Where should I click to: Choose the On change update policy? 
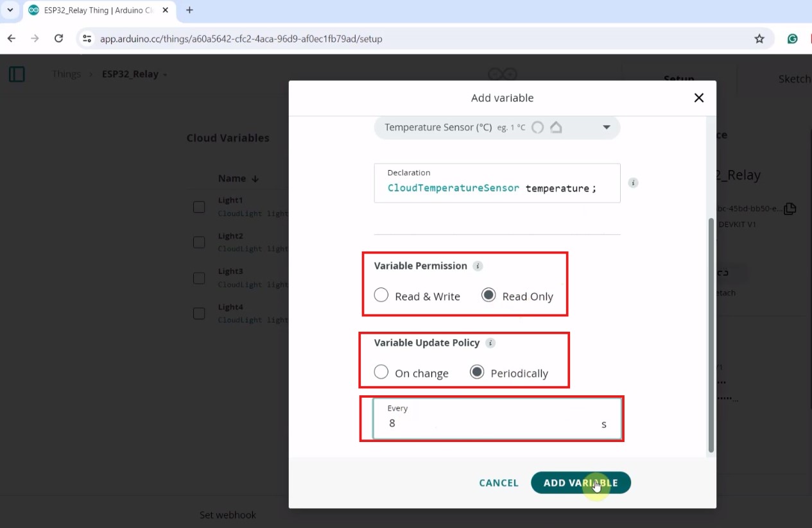coord(381,372)
